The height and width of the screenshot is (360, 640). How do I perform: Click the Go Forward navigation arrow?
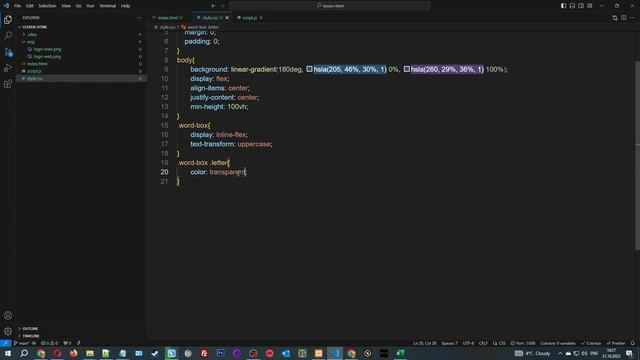coord(223,6)
